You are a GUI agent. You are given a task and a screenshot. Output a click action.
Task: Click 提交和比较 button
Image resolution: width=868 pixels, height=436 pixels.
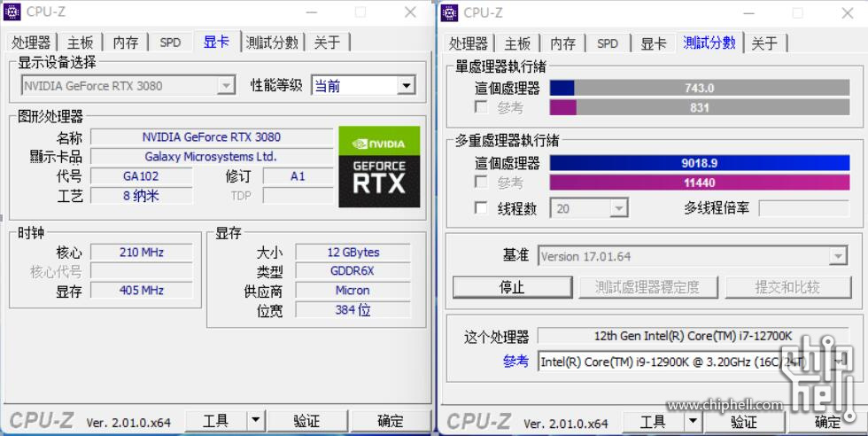[x=788, y=287]
